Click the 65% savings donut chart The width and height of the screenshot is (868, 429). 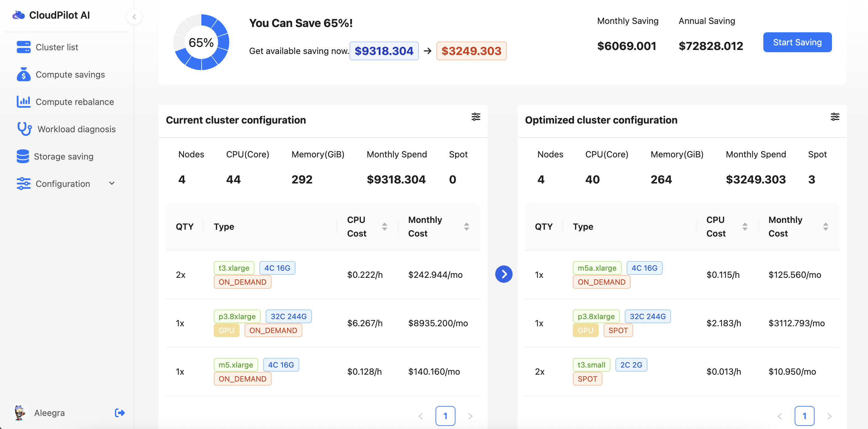pos(201,43)
